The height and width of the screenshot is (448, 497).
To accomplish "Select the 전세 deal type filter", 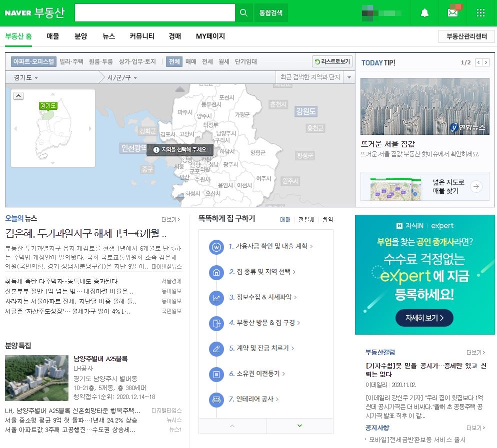I will coord(207,61).
